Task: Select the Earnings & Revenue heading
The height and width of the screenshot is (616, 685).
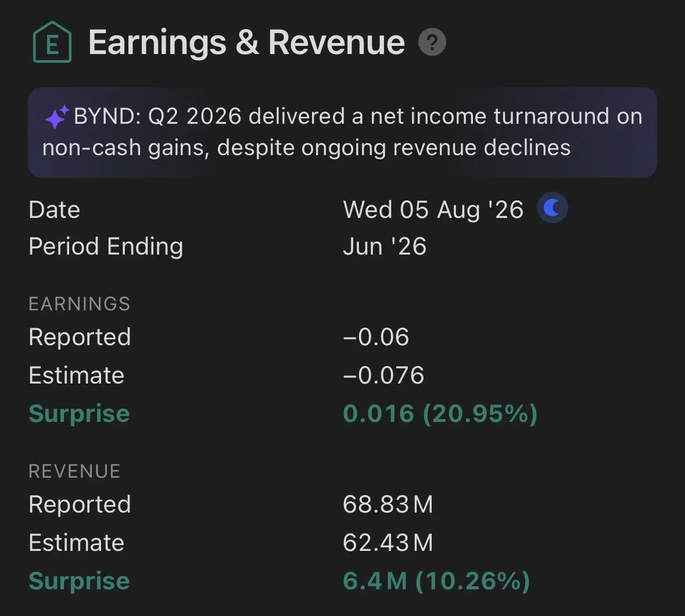Action: [247, 42]
